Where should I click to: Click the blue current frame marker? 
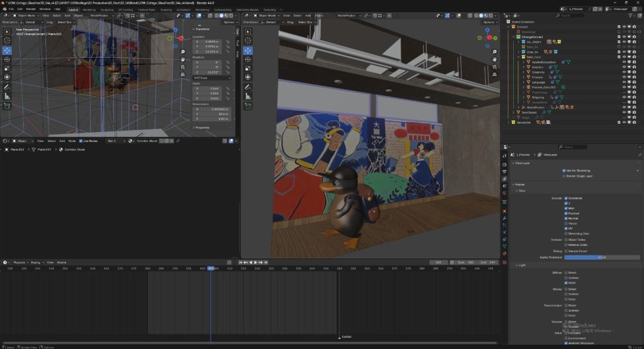[211, 268]
